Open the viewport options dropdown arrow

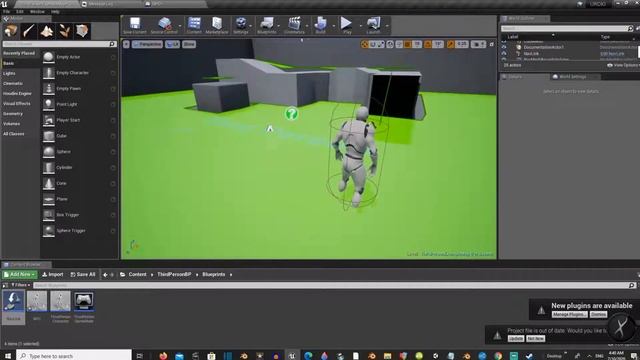(127, 44)
